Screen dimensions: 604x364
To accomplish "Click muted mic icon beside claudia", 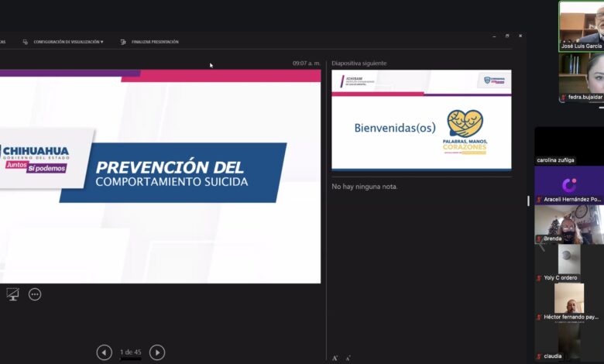I will pos(539,356).
